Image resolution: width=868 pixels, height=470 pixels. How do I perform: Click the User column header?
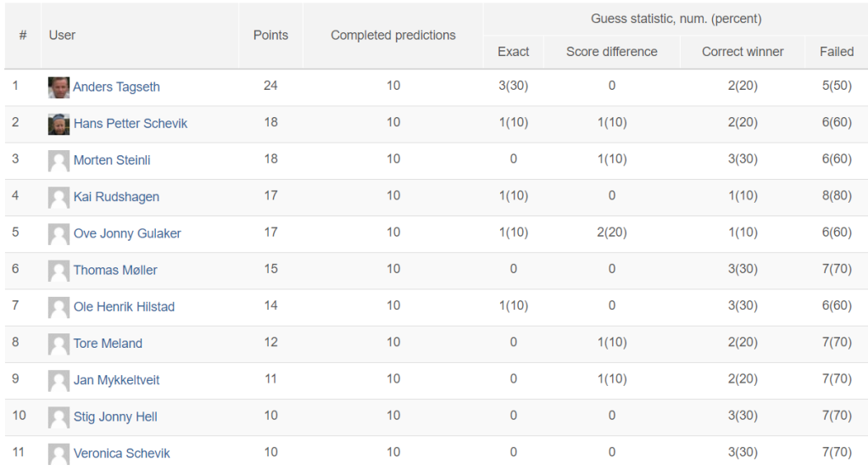[62, 36]
